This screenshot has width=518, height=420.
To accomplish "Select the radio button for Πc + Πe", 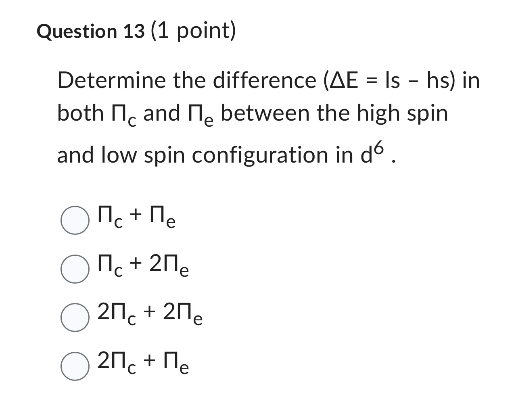I will pos(75,219).
